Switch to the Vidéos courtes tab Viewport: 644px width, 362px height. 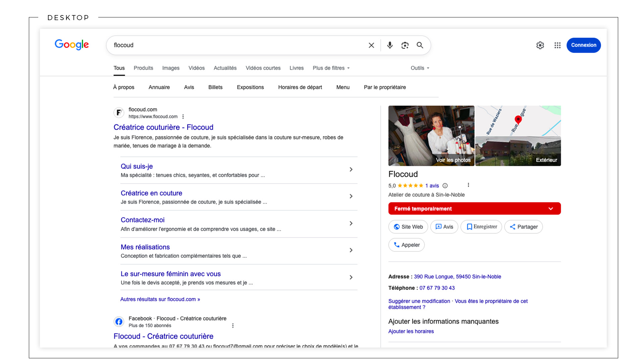263,68
